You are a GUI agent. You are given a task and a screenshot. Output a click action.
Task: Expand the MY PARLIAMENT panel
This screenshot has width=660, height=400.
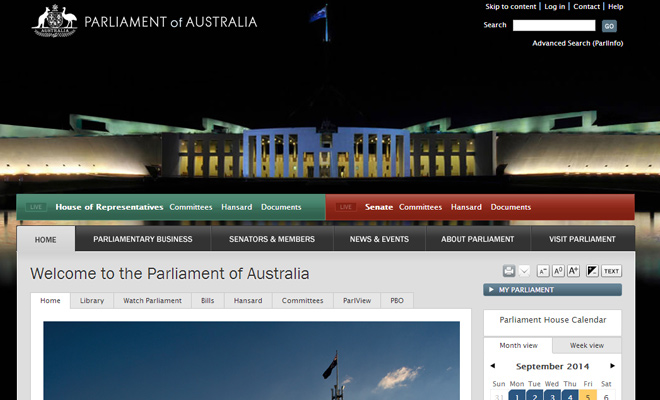click(x=552, y=290)
